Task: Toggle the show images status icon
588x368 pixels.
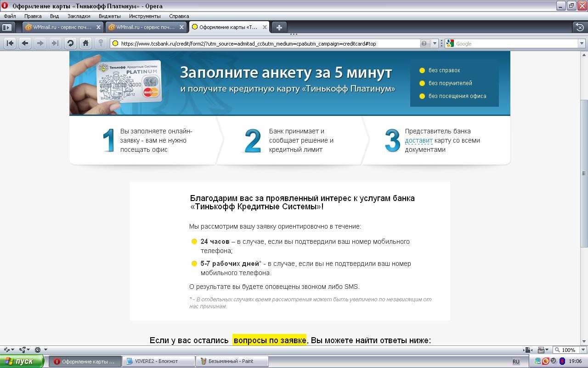Action: click(x=543, y=350)
